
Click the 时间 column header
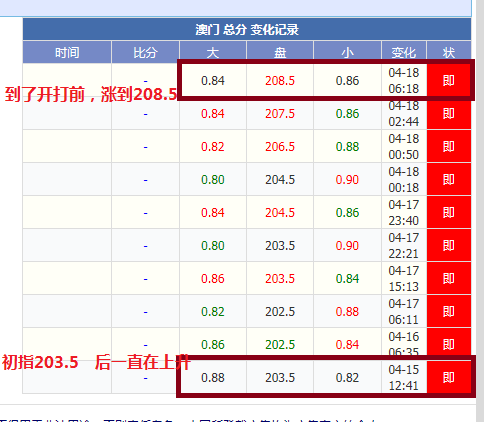tap(67, 52)
